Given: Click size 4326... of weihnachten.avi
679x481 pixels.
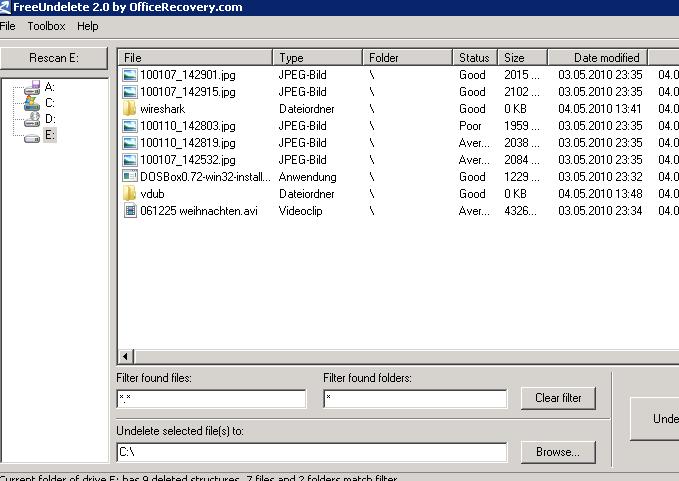Looking at the screenshot, I should pyautogui.click(x=521, y=211).
